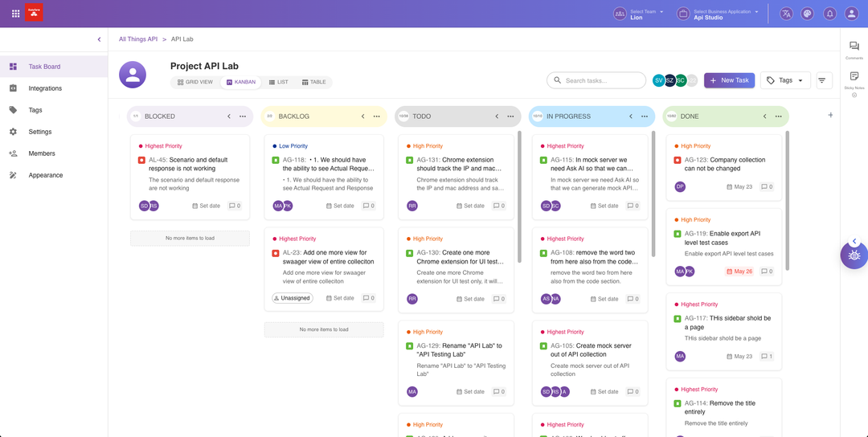Click the New Task button
868x437 pixels.
pyautogui.click(x=729, y=80)
